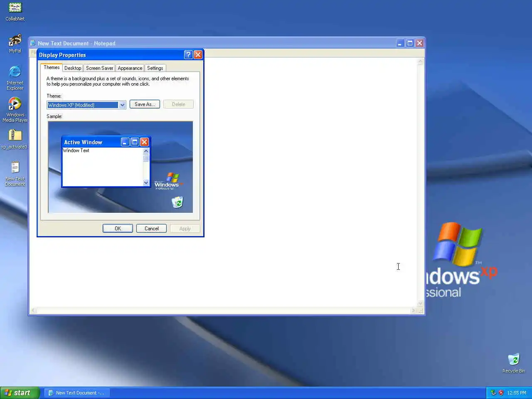532x399 pixels.
Task: Select Windows Media Player desktop icon
Action: coord(15,110)
